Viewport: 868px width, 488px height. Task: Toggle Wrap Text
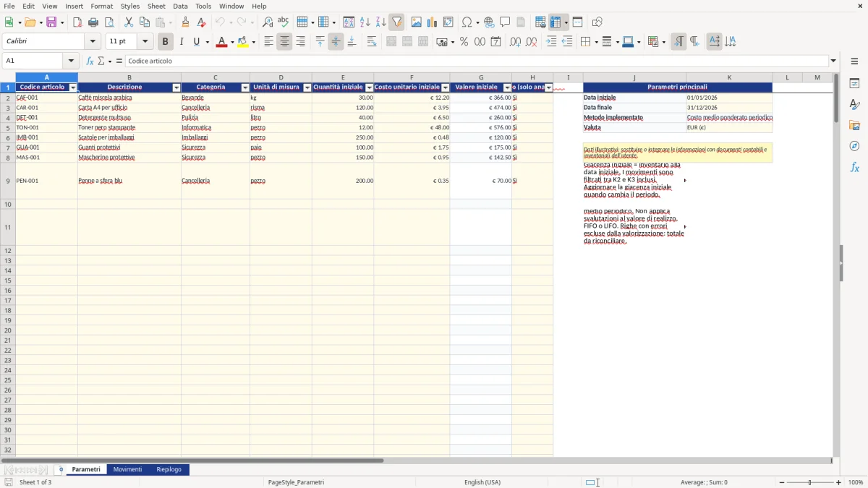pos(372,42)
